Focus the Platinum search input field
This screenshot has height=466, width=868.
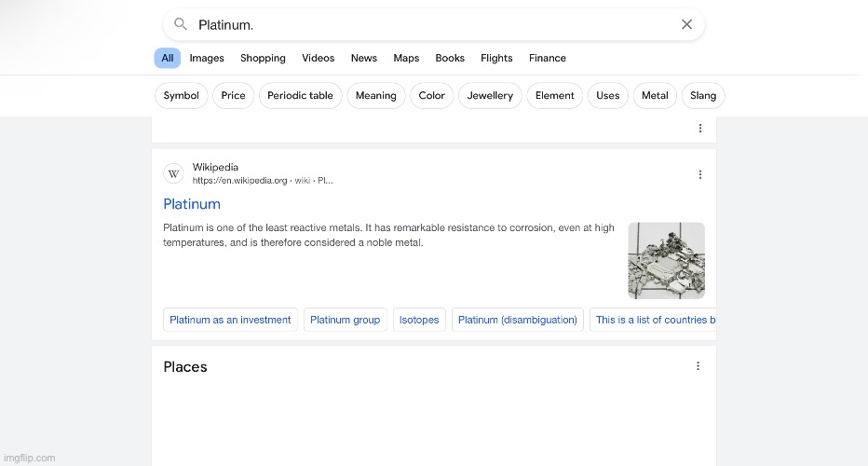pos(435,25)
